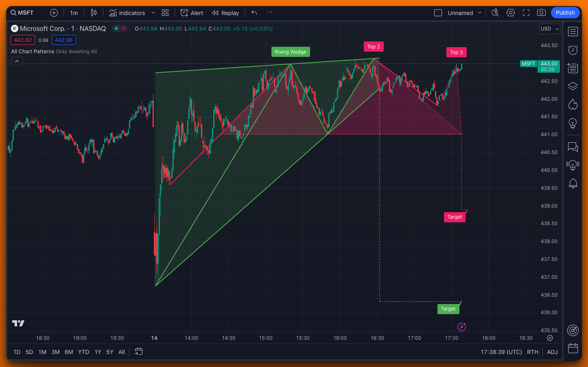
Task: Open the object tree layers icon
Action: (x=573, y=86)
